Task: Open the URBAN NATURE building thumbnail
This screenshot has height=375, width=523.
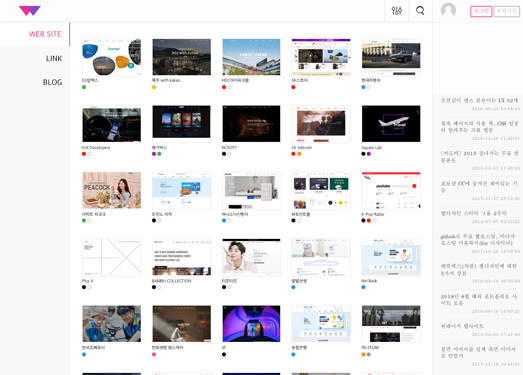Action: click(x=251, y=57)
